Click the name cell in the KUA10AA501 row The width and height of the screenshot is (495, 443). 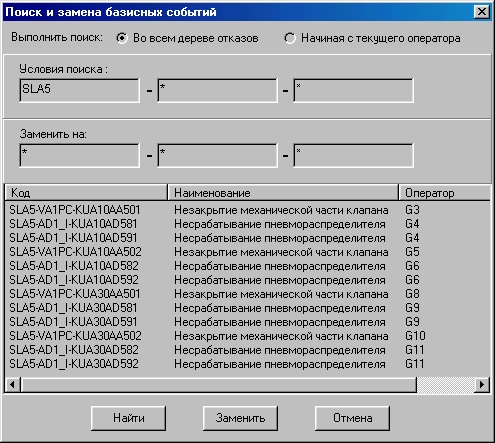281,210
